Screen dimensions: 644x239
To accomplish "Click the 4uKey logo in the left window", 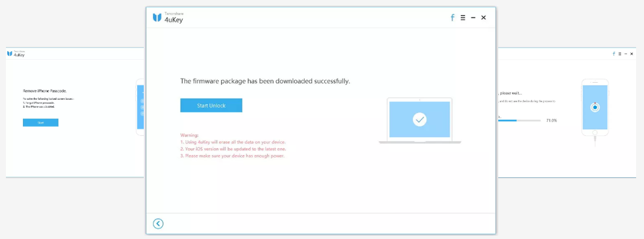I will pyautogui.click(x=9, y=53).
